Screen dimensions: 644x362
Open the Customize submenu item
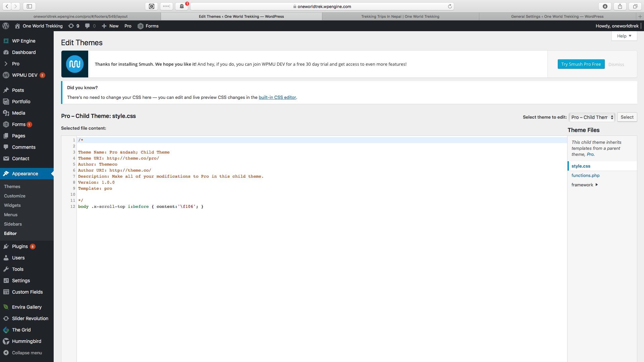coord(15,196)
